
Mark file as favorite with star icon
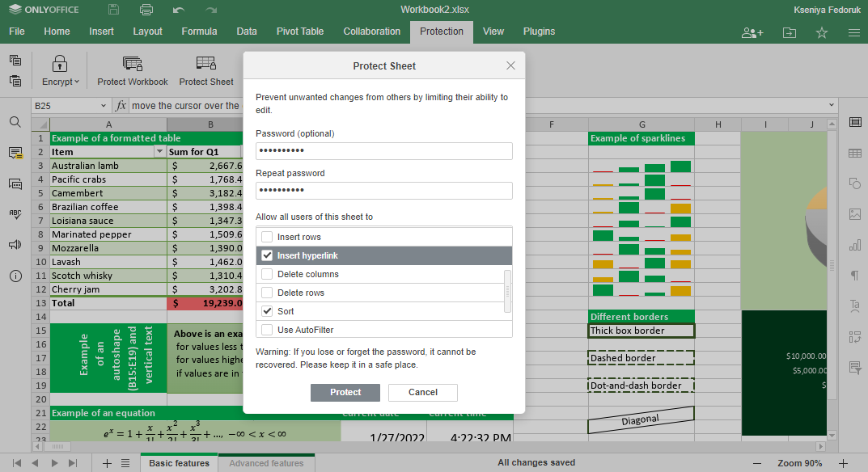tap(822, 32)
